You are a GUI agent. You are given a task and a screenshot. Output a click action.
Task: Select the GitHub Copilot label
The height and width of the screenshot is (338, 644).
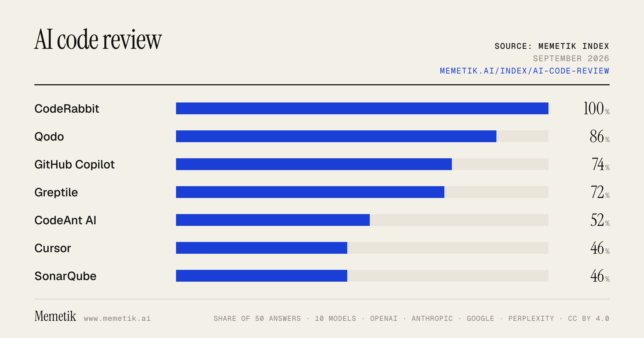point(75,164)
